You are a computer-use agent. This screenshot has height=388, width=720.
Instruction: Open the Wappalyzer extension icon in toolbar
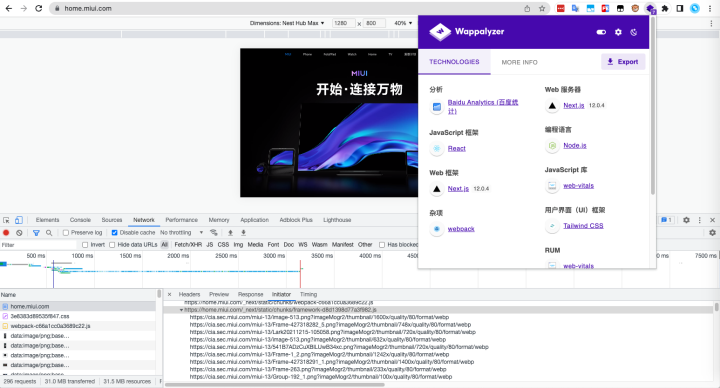650,8
